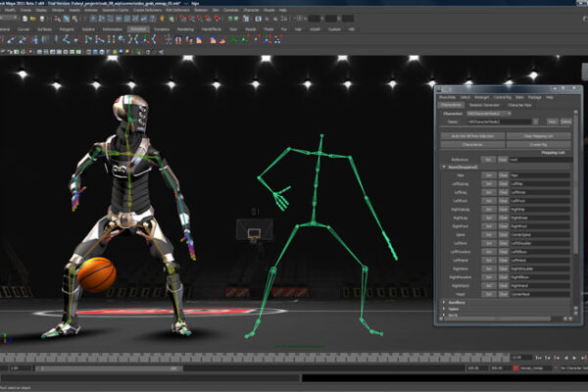The width and height of the screenshot is (588, 392).
Task: Click the Create Rig button
Action: coord(538,144)
